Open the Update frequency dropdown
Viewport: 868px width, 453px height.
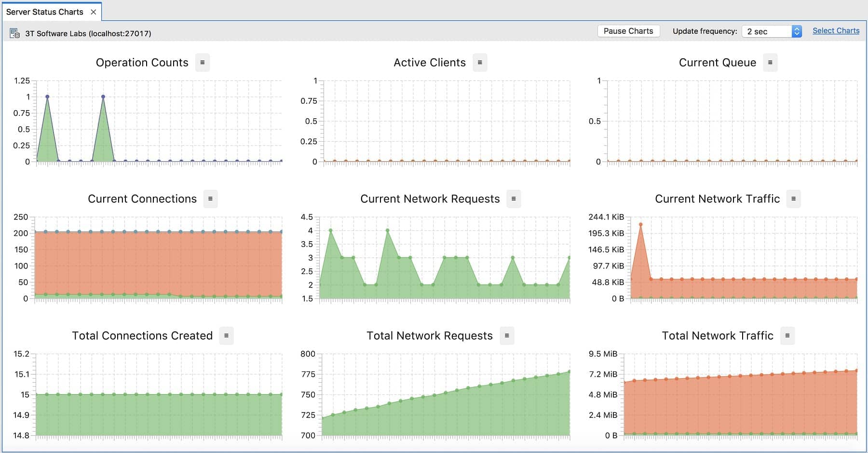[x=772, y=31]
